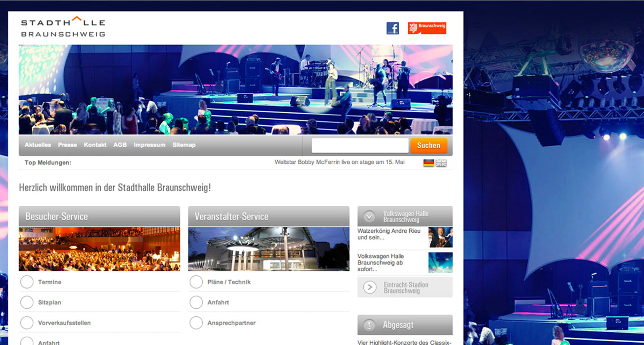Click the Veranstalter-Service building photo
Screen dimensions: 644x345
pos(269,249)
